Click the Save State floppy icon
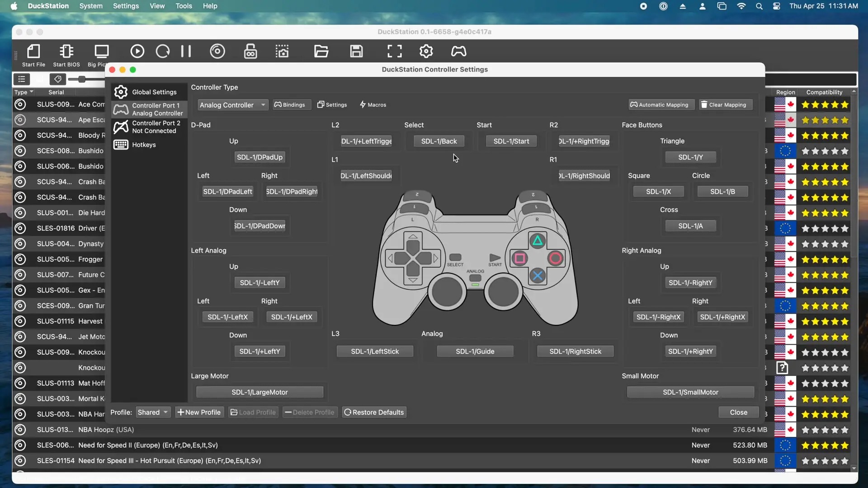The height and width of the screenshot is (488, 868). [356, 51]
